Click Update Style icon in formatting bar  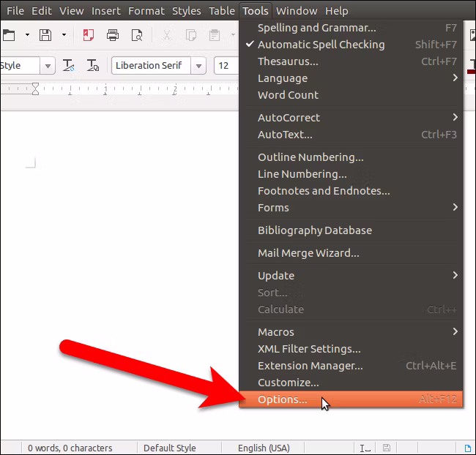68,65
